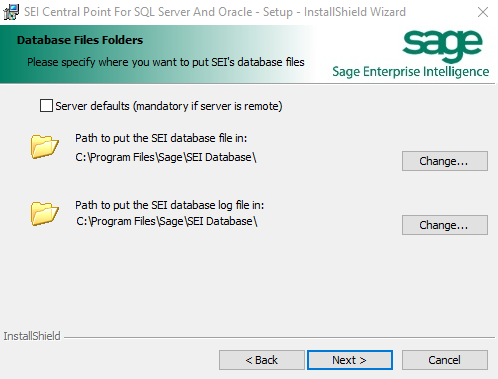Click the installer icon in the title bar

coord(11,12)
